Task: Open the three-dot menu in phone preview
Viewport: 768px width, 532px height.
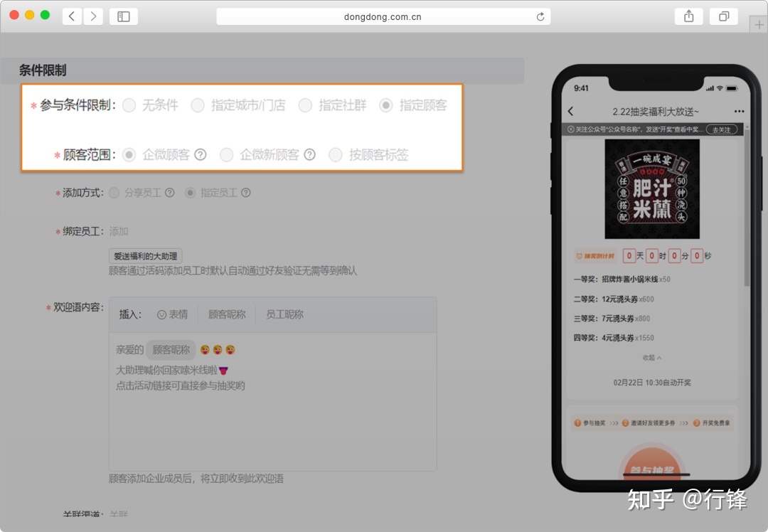Action: click(x=739, y=112)
